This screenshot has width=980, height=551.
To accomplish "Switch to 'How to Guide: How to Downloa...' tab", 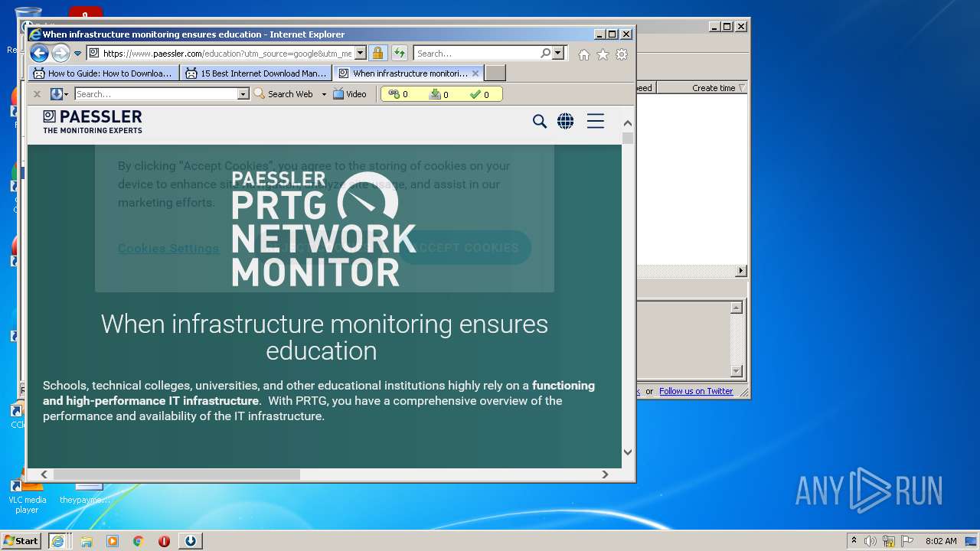I will (x=103, y=73).
